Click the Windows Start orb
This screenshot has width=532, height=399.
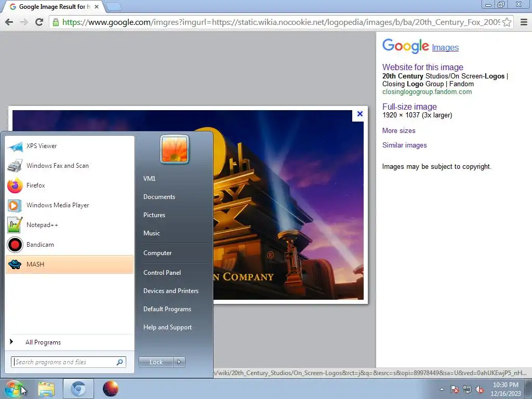click(13, 389)
